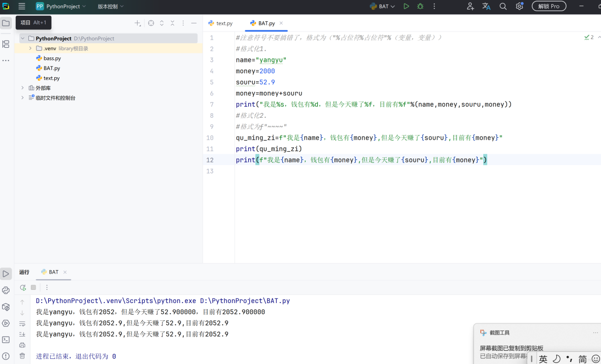The height and width of the screenshot is (364, 601).
Task: Select opened file with the crosshair icon
Action: (151, 23)
